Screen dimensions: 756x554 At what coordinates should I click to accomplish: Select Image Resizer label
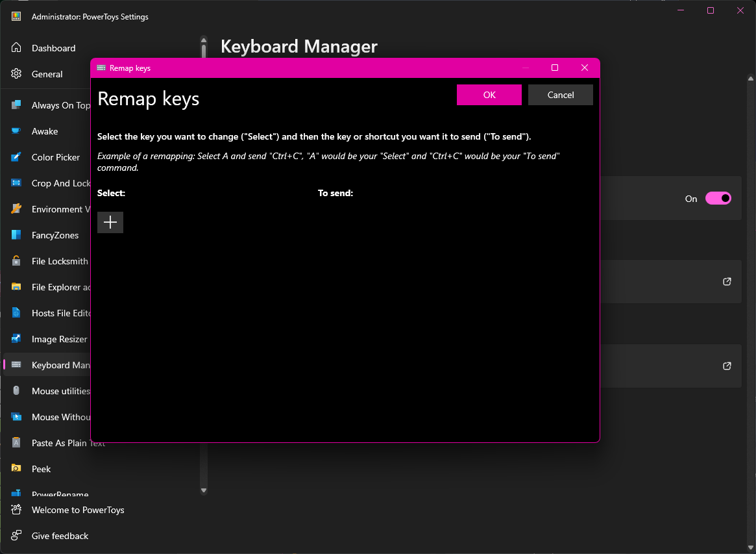pos(60,339)
